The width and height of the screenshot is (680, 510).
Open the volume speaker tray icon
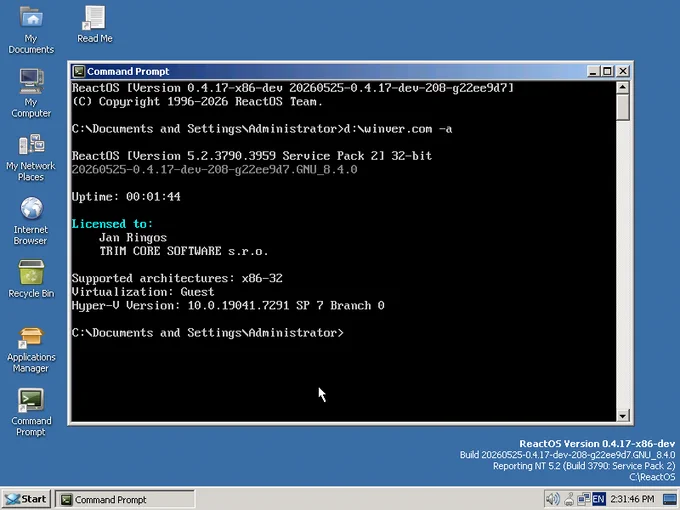pos(552,499)
